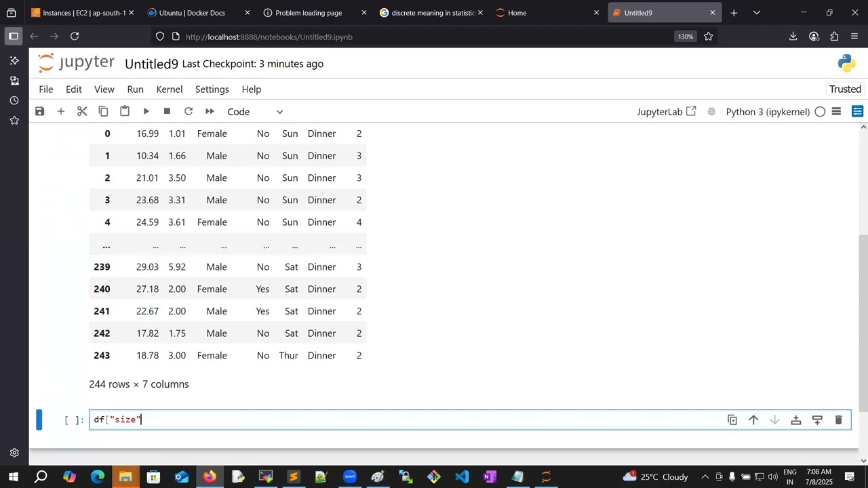Screen dimensions: 868x488
Task: Open sidebar history clock icon
Action: coord(14,100)
